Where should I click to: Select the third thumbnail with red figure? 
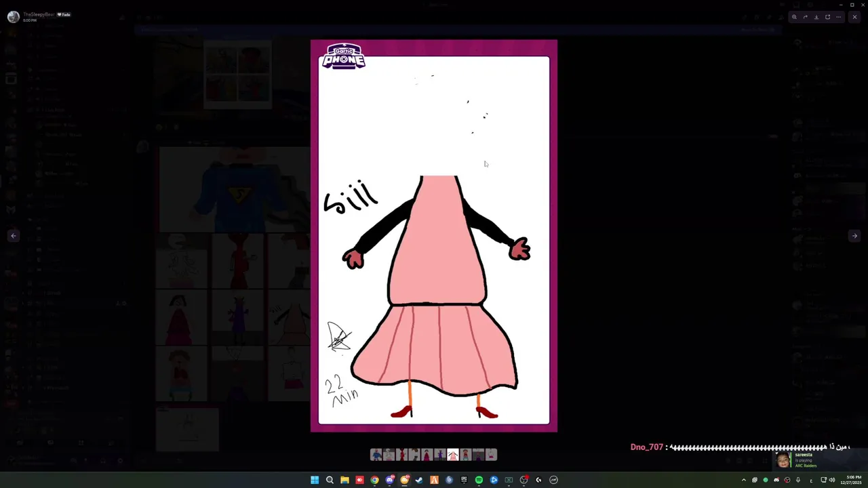(x=401, y=455)
